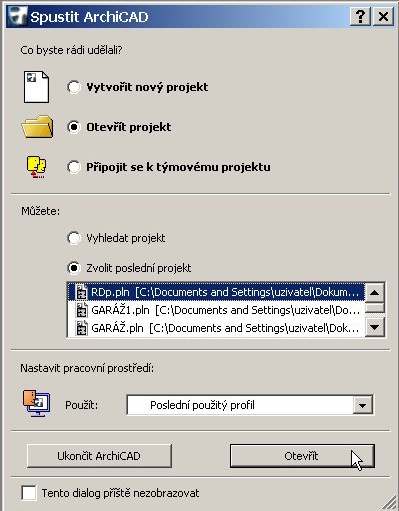Open the help question mark button

coord(360,16)
